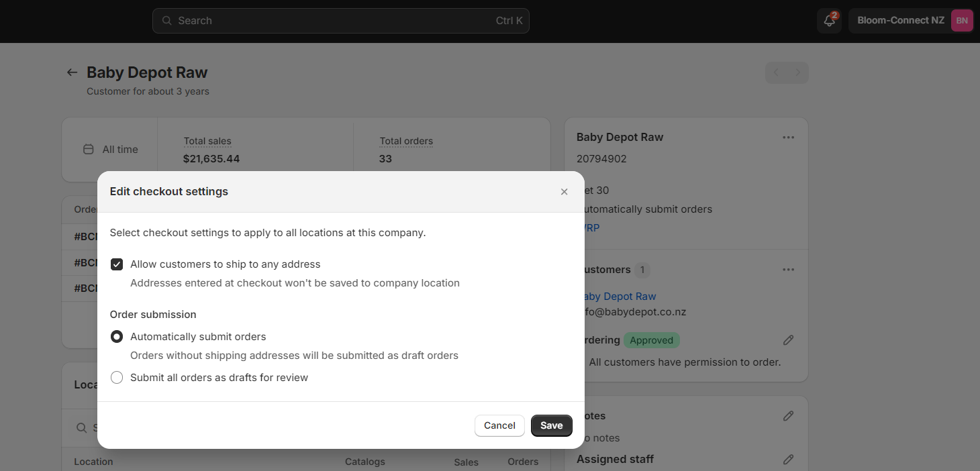Open the three-dot menu on company card
980x471 pixels.
[788, 138]
